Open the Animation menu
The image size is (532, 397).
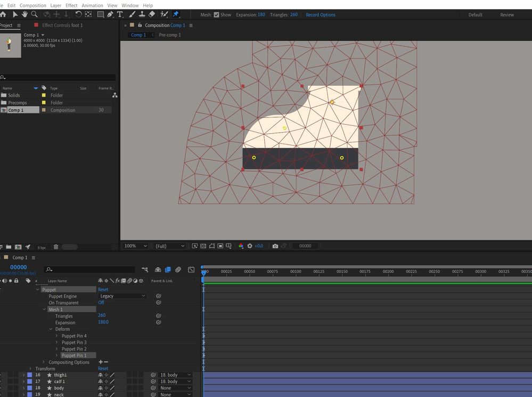point(92,5)
